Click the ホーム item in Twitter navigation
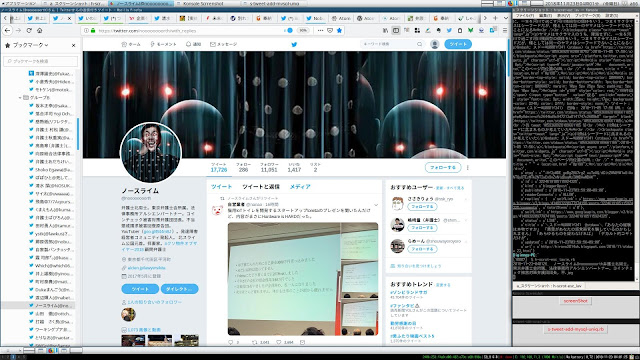The height and width of the screenshot is (360, 640). 131,44
